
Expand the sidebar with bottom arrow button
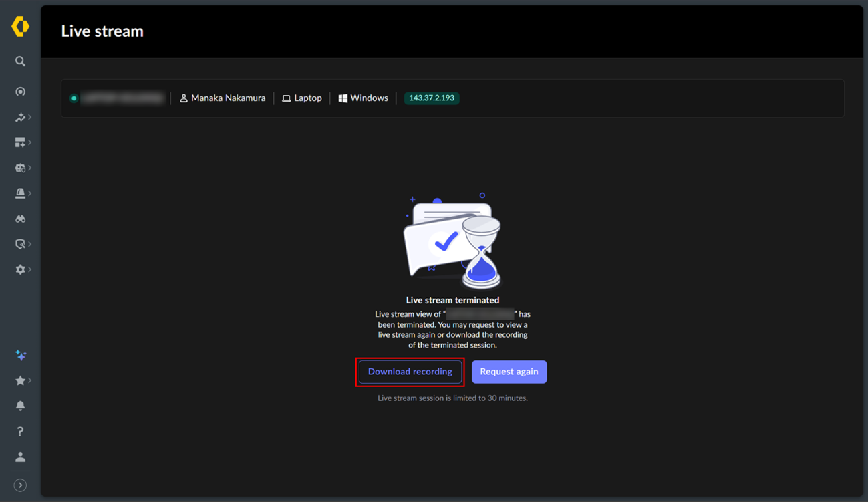click(x=20, y=485)
